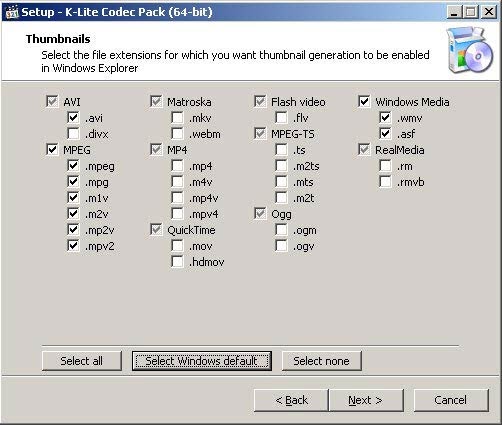Go back with the Back button
The image size is (502, 425).
point(291,400)
